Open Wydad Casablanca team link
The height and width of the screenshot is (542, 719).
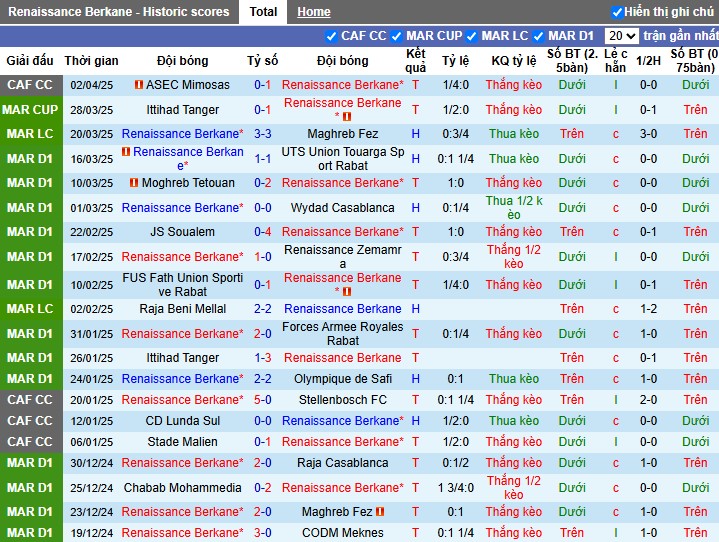(343, 208)
